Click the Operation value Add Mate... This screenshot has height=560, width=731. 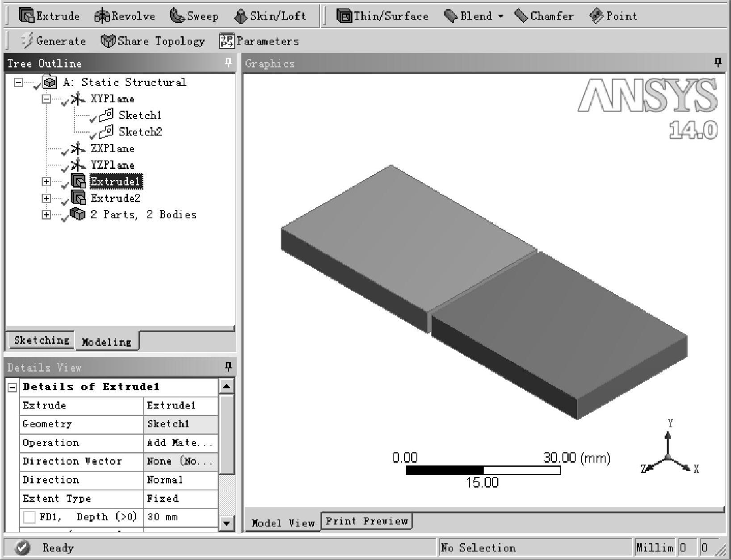click(181, 443)
